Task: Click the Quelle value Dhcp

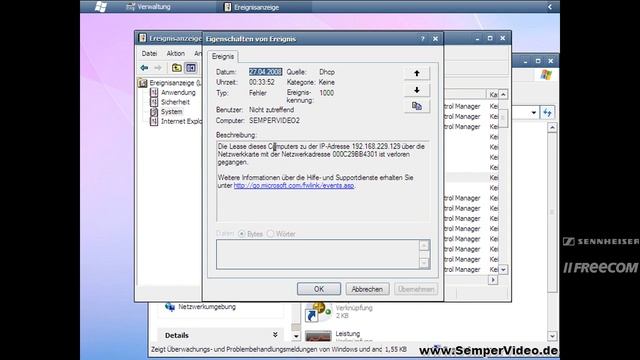Action: point(327,72)
